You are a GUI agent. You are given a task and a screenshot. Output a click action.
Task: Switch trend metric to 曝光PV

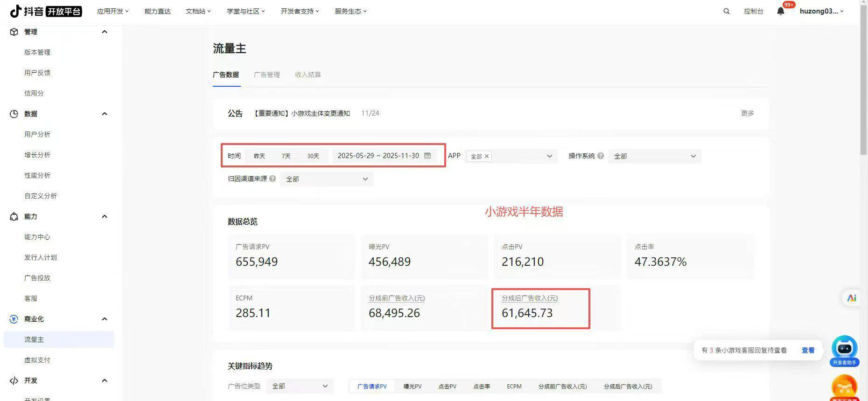pos(412,386)
